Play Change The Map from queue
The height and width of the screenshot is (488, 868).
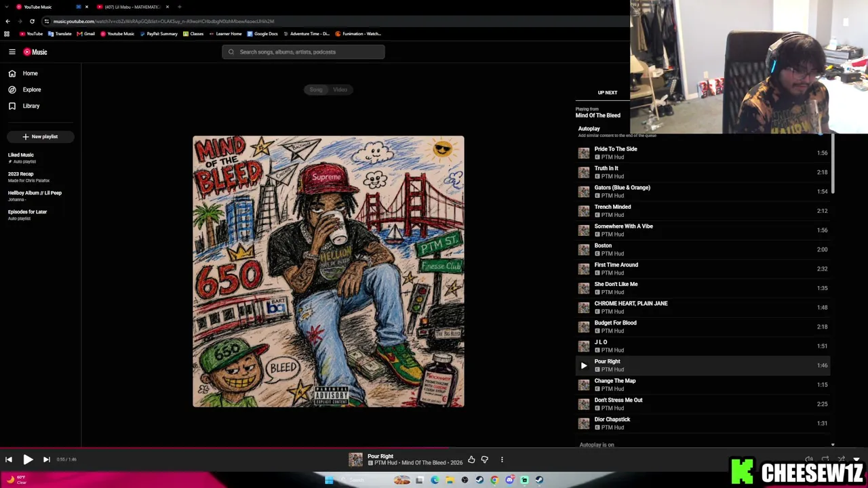point(703,384)
